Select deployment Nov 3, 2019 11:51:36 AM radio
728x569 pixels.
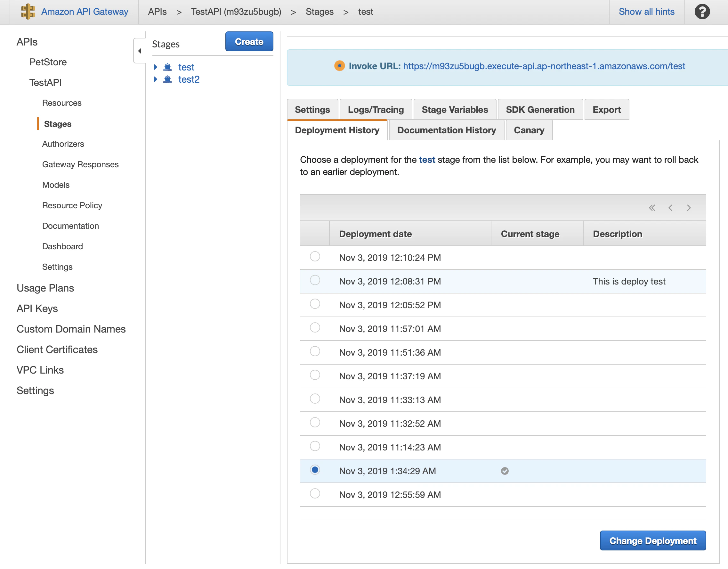(x=315, y=351)
